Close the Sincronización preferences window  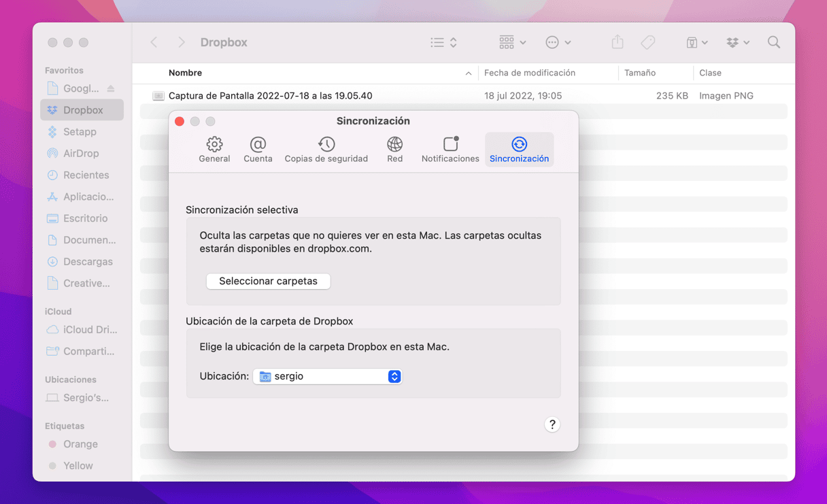180,121
